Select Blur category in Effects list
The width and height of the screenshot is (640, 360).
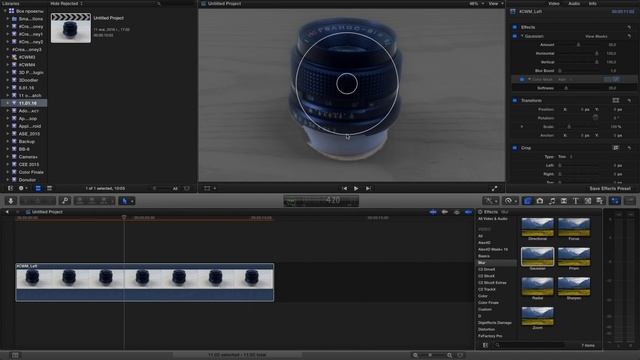pyautogui.click(x=496, y=263)
